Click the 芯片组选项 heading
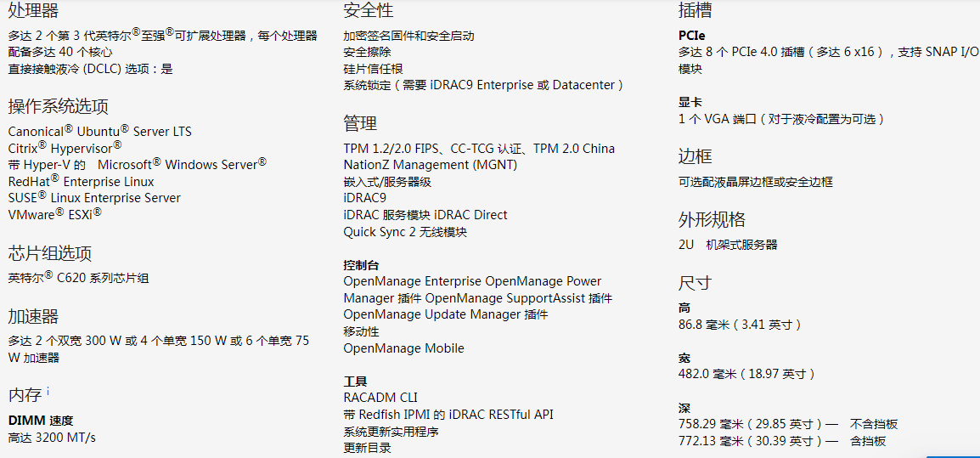Image resolution: width=980 pixels, height=458 pixels. click(50, 253)
